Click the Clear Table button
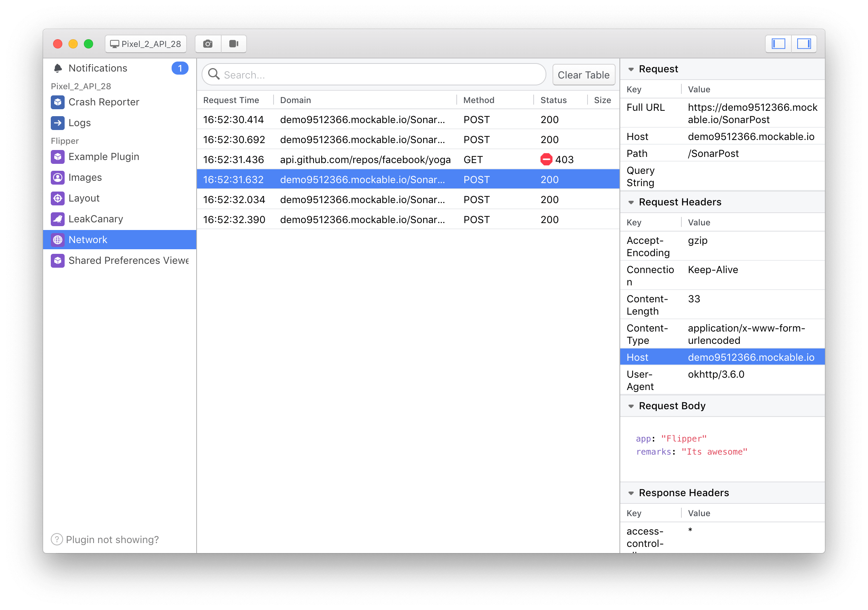The image size is (868, 610). [584, 75]
